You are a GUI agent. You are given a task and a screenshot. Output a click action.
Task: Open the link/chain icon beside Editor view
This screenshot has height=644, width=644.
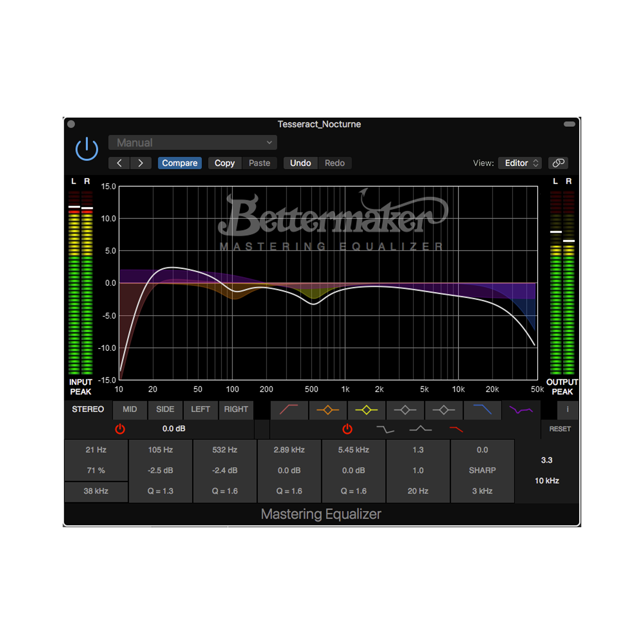pos(558,163)
